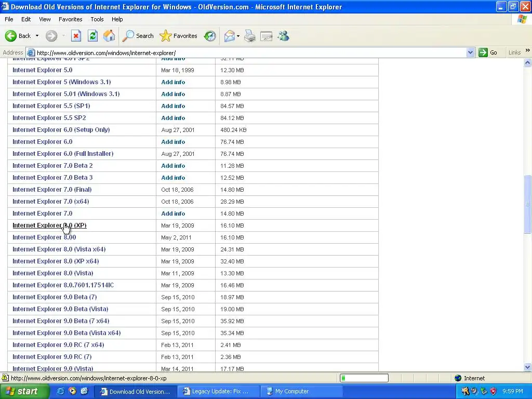Click the status bar page warning icon
532x399 pixels.
(5, 378)
